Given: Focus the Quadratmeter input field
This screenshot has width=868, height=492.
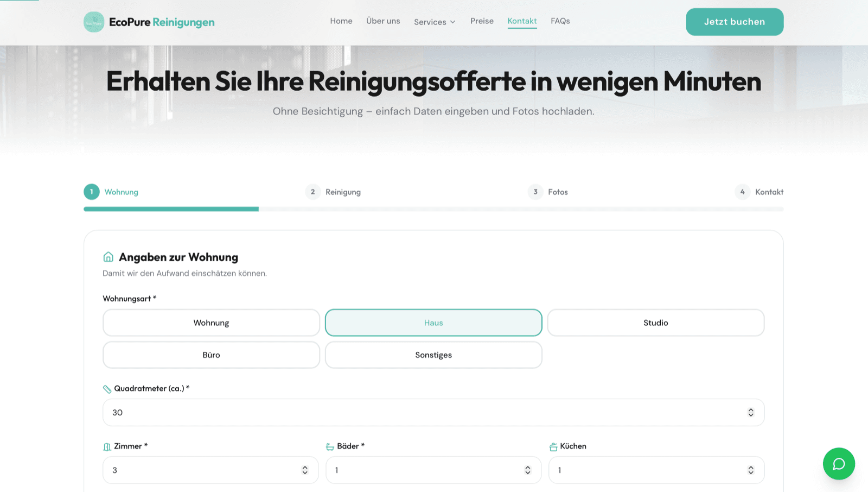Looking at the screenshot, I should 433,413.
